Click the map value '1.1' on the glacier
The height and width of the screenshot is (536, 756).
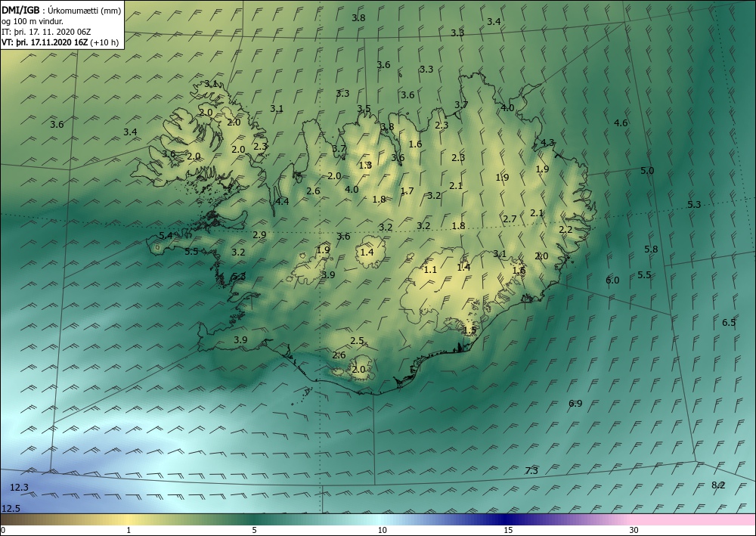click(x=430, y=269)
